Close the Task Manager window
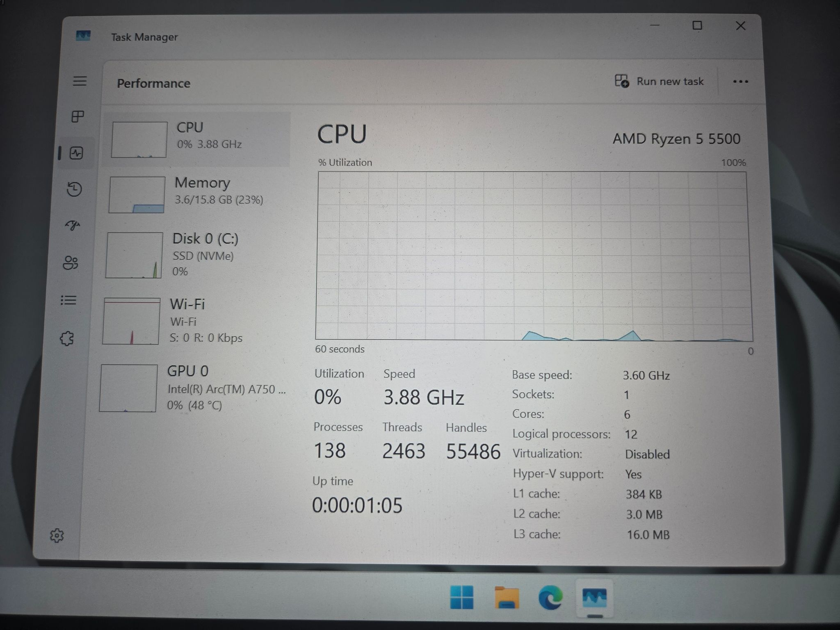Screen dimensions: 840x630 coord(740,26)
